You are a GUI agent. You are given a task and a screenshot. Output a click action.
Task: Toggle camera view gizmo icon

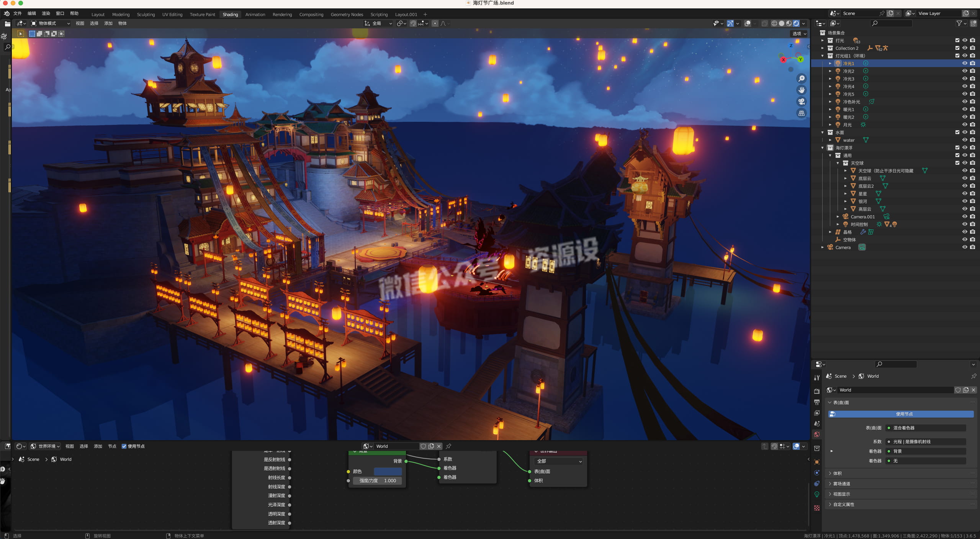801,102
